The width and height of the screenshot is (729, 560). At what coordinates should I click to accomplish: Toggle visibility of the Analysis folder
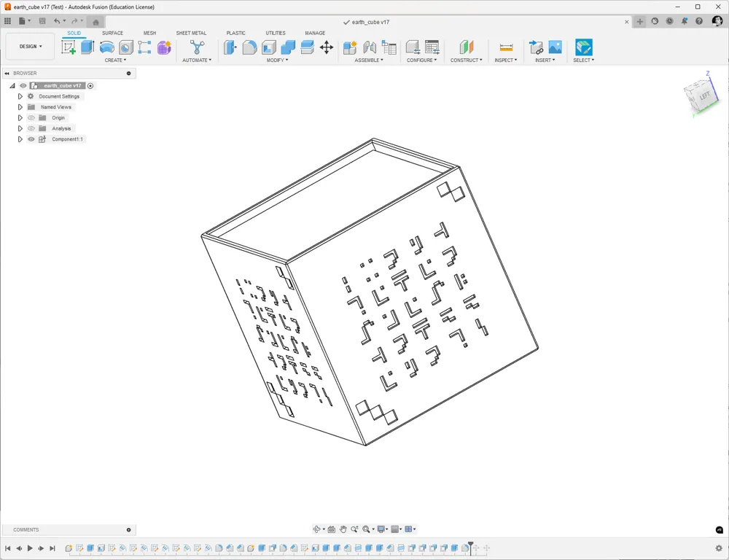click(31, 128)
